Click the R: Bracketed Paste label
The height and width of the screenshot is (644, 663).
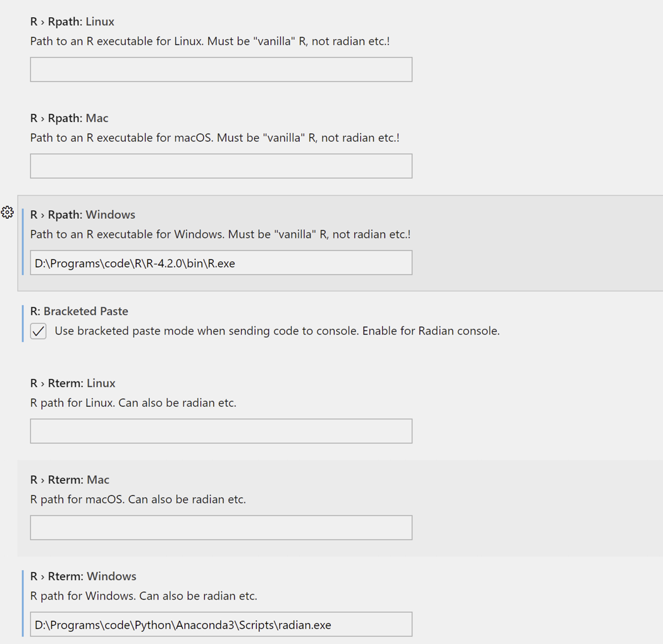(78, 311)
